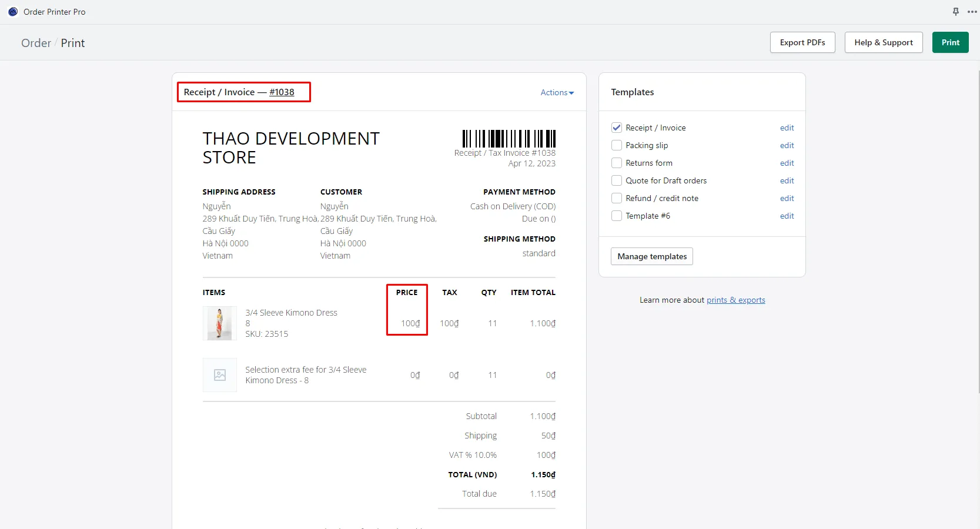
Task: Go to the Order breadcrumb
Action: [x=36, y=43]
